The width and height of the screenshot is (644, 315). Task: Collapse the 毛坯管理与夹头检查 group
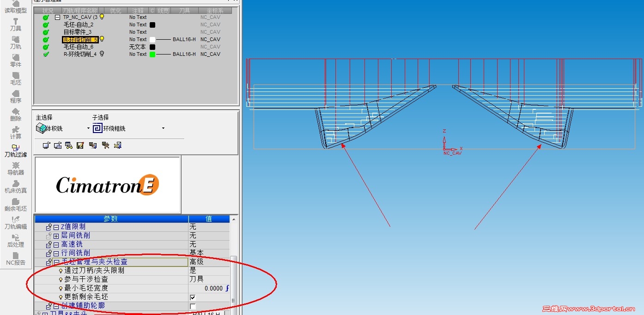[56, 262]
